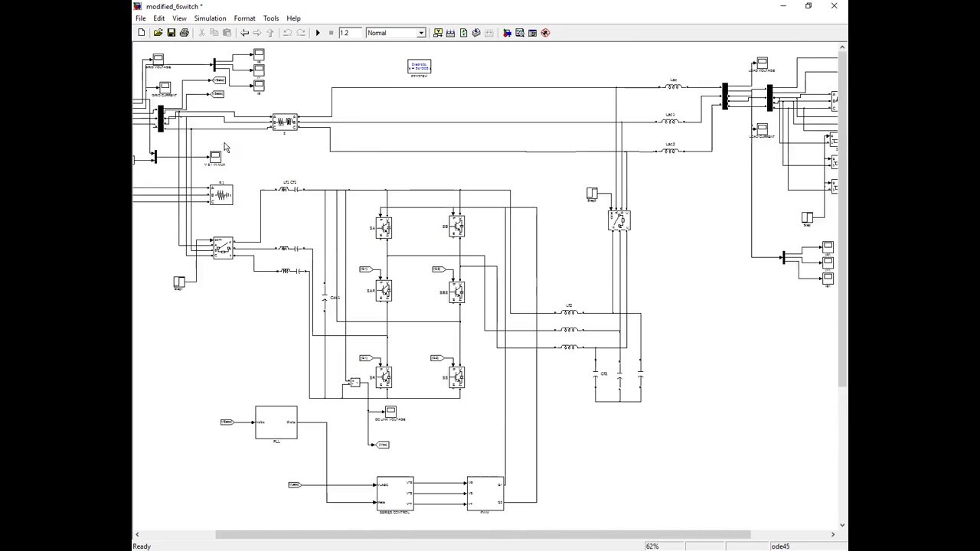Open the Simulation menu
Viewport: 980px width, 551px height.
[x=210, y=18]
